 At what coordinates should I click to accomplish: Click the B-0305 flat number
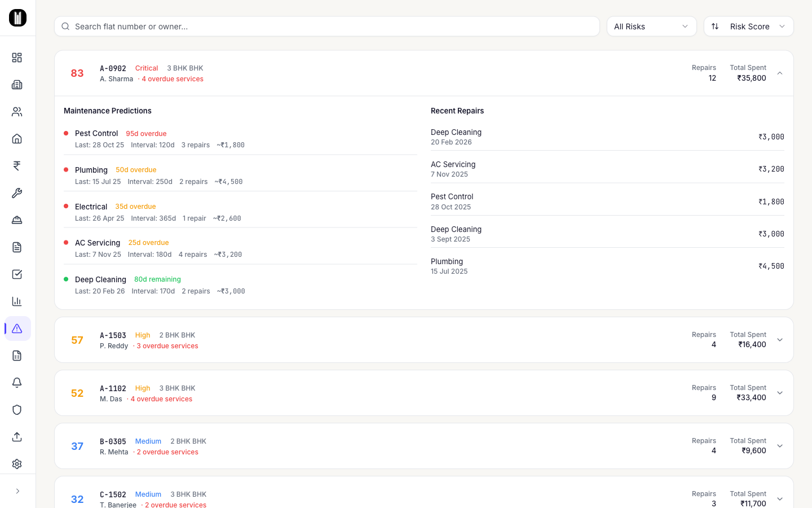coord(113,441)
